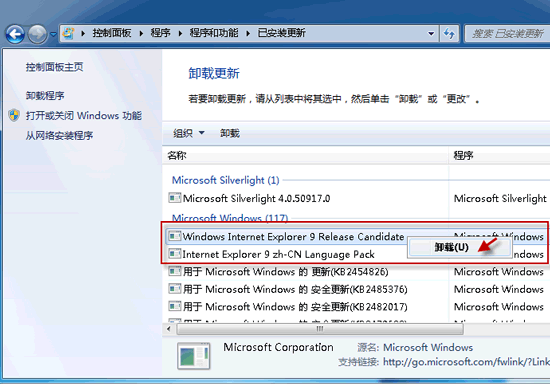Select the update KB2454826 row

click(x=286, y=272)
